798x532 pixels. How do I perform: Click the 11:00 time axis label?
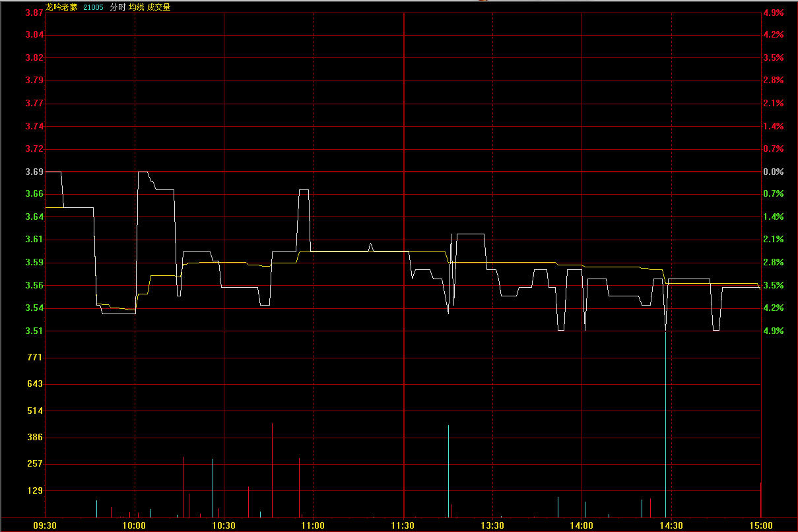(x=313, y=525)
